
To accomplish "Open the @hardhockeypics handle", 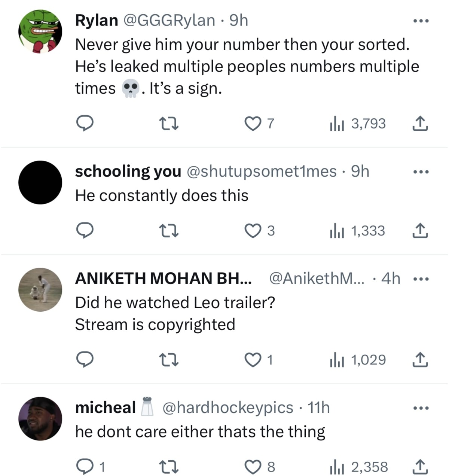I will click(x=227, y=407).
